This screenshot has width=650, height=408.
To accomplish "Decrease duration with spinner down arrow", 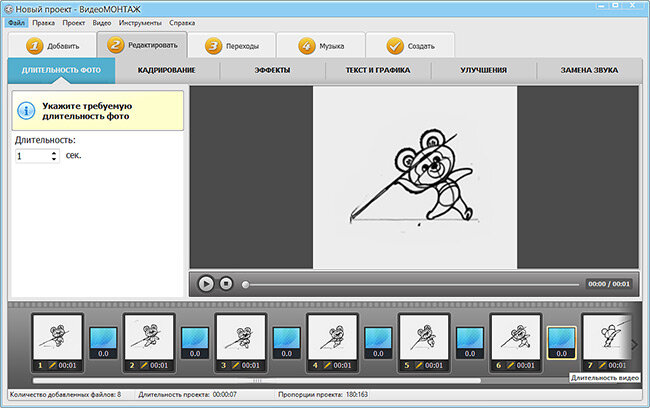I will (54, 159).
